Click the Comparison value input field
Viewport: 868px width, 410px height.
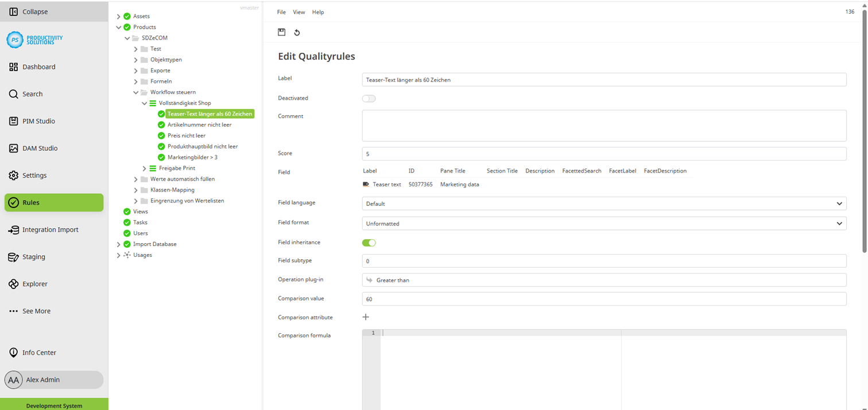click(x=604, y=299)
